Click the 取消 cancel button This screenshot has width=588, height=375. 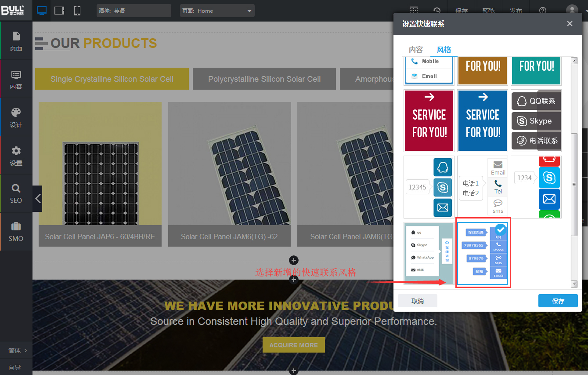coord(417,301)
